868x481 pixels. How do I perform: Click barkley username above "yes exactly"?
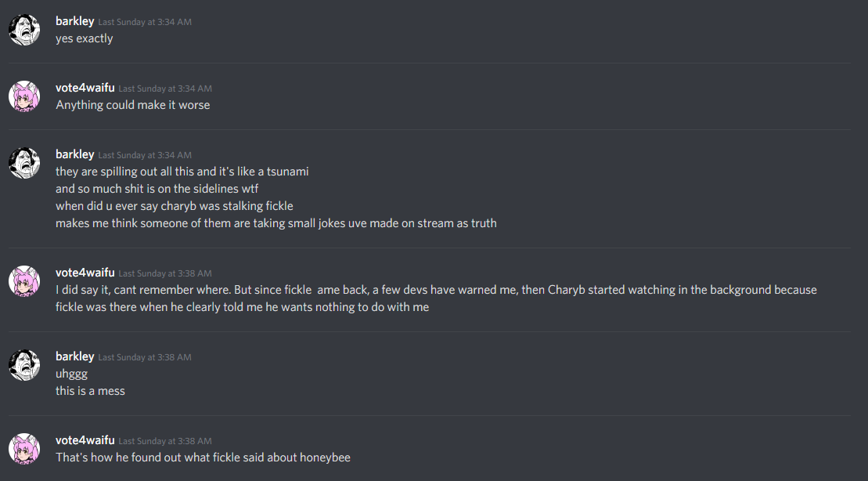74,22
